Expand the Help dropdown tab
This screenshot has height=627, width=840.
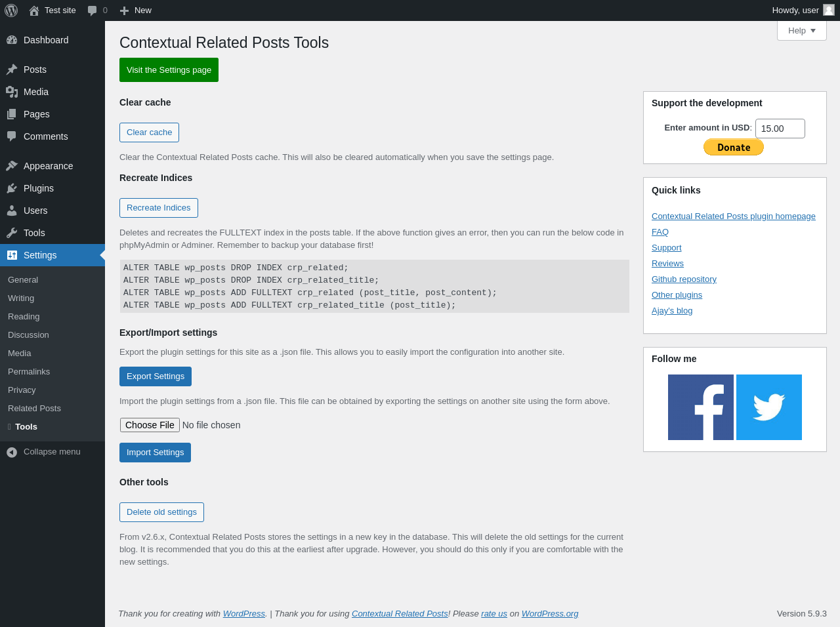point(802,31)
